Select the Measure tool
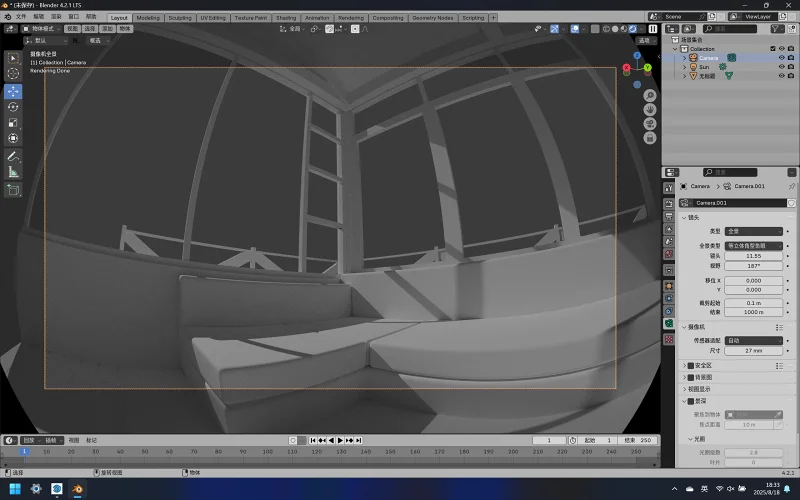The image size is (800, 500). point(13,172)
